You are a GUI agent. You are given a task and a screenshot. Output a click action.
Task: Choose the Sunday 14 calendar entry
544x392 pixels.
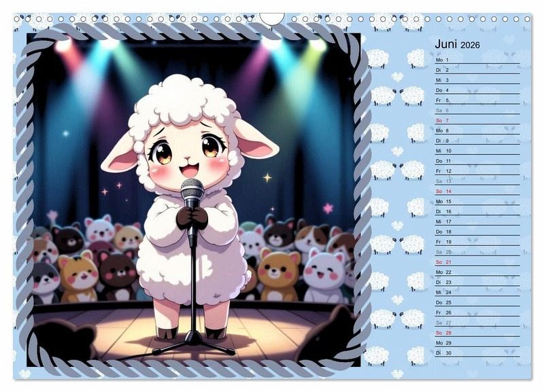point(476,192)
